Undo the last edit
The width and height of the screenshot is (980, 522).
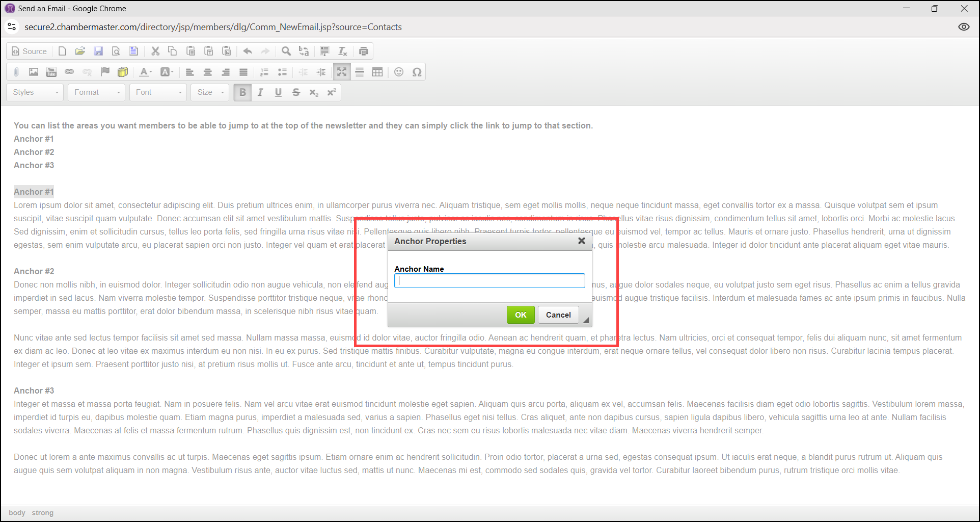click(x=248, y=51)
